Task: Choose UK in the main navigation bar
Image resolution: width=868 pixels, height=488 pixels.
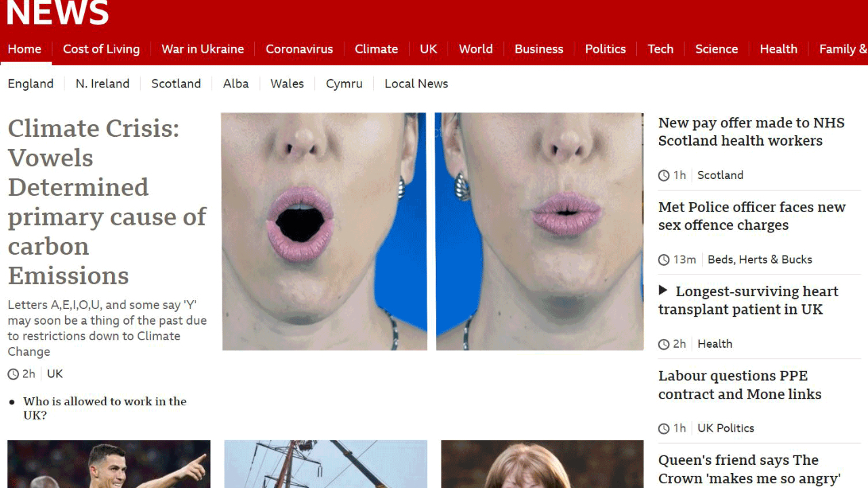Action: tap(429, 49)
